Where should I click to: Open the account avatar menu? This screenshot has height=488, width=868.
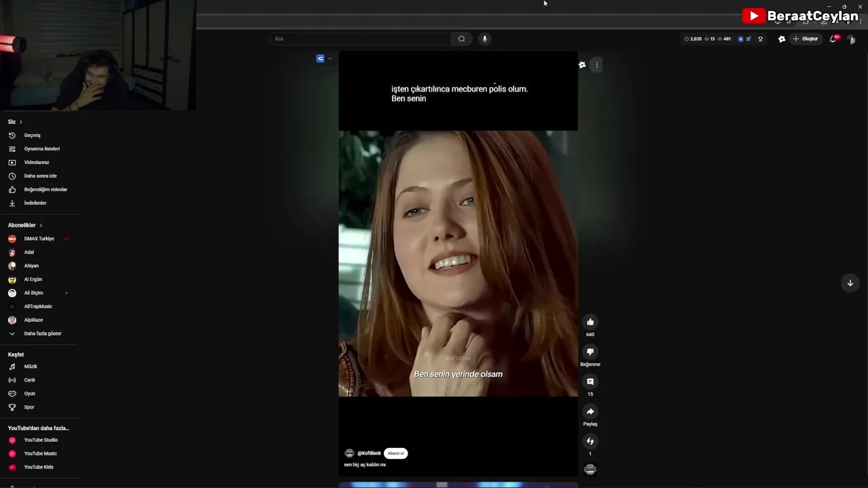[x=851, y=39]
